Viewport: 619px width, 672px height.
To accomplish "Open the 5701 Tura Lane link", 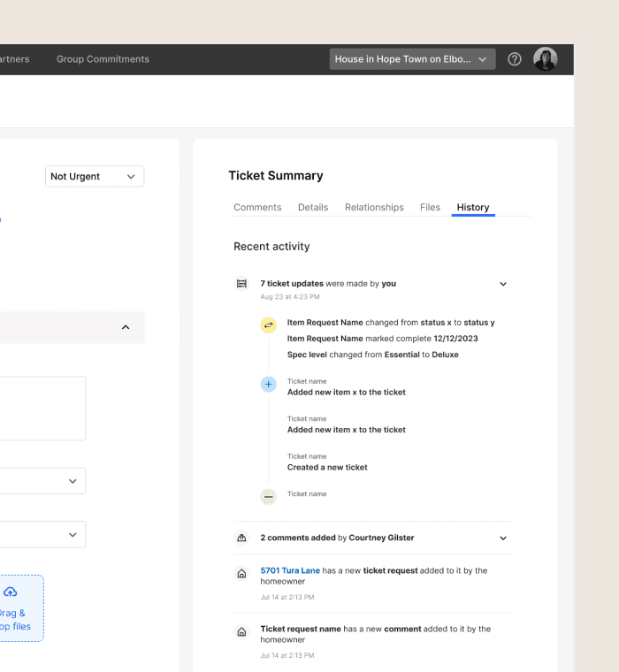I will tap(290, 571).
